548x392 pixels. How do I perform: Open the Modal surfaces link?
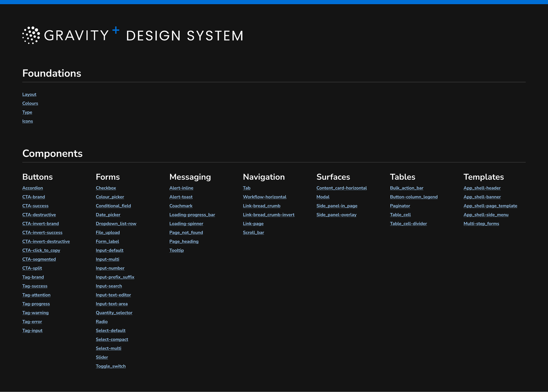point(323,197)
